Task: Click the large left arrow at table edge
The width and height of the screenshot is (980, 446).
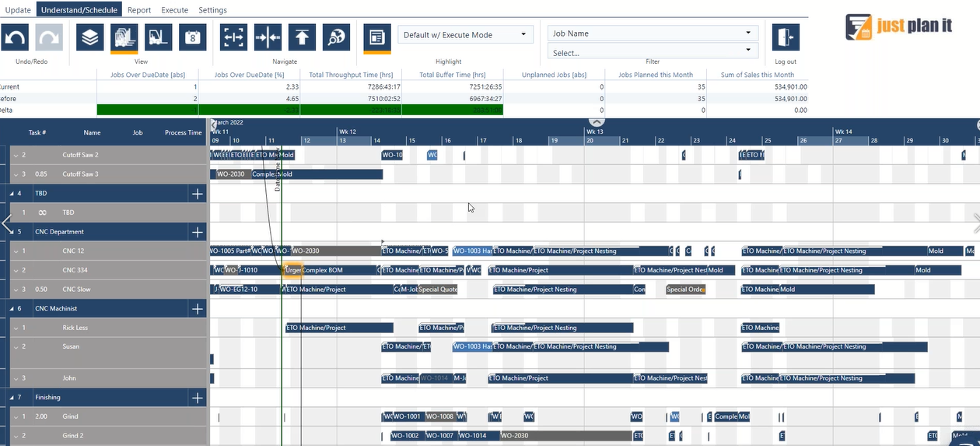Action: [x=8, y=223]
